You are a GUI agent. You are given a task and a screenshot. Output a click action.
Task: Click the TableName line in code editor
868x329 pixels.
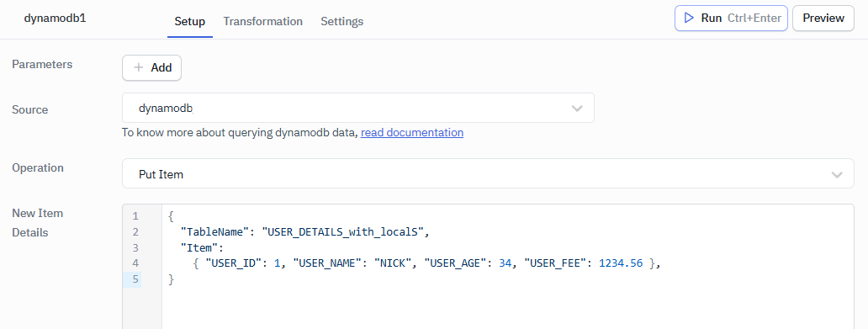coord(305,232)
